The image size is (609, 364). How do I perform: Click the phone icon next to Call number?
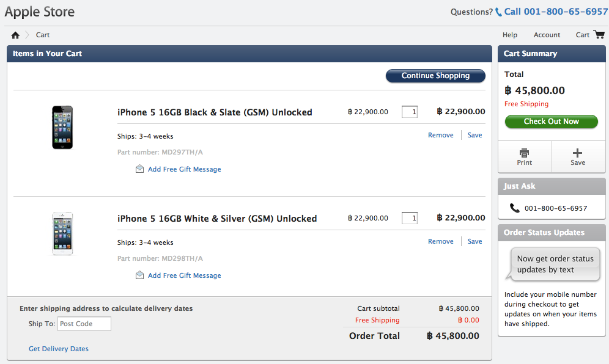point(499,12)
